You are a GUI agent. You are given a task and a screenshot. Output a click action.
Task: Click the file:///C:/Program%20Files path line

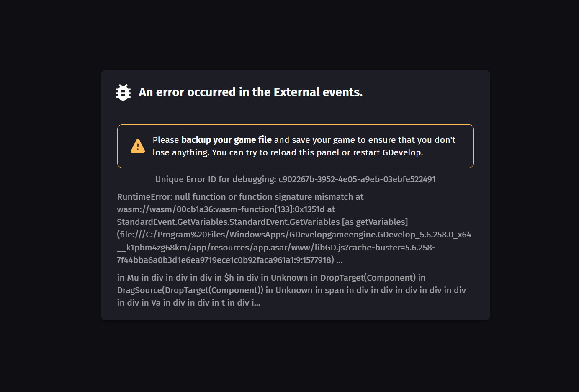pyautogui.click(x=294, y=235)
